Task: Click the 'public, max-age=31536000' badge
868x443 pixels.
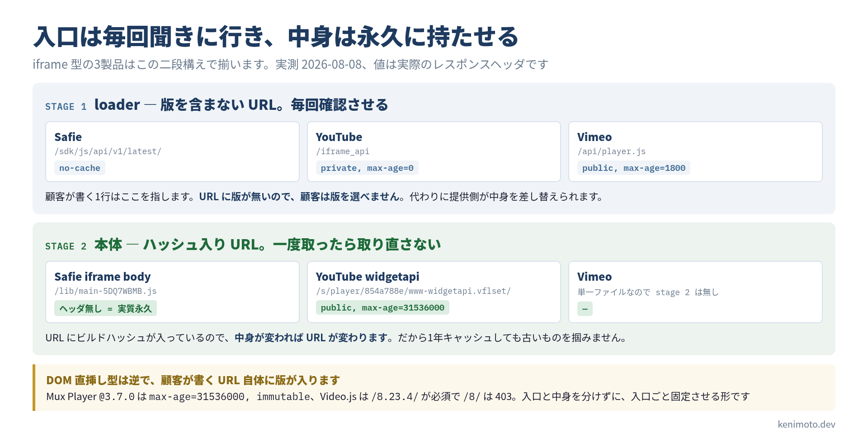Action: point(382,307)
